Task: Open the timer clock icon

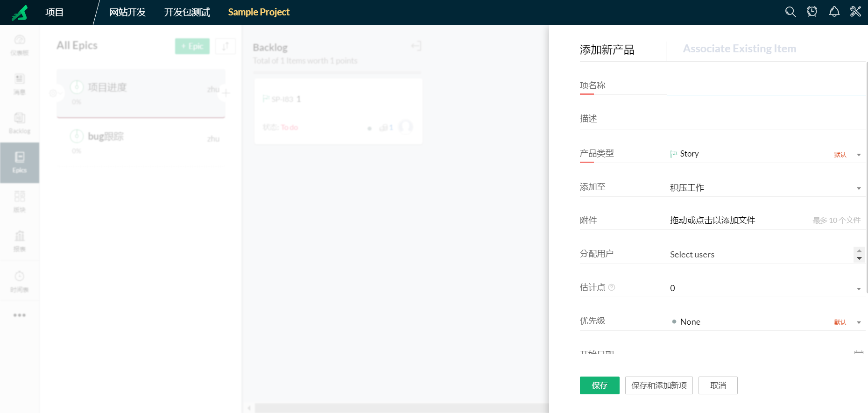Action: coord(812,12)
